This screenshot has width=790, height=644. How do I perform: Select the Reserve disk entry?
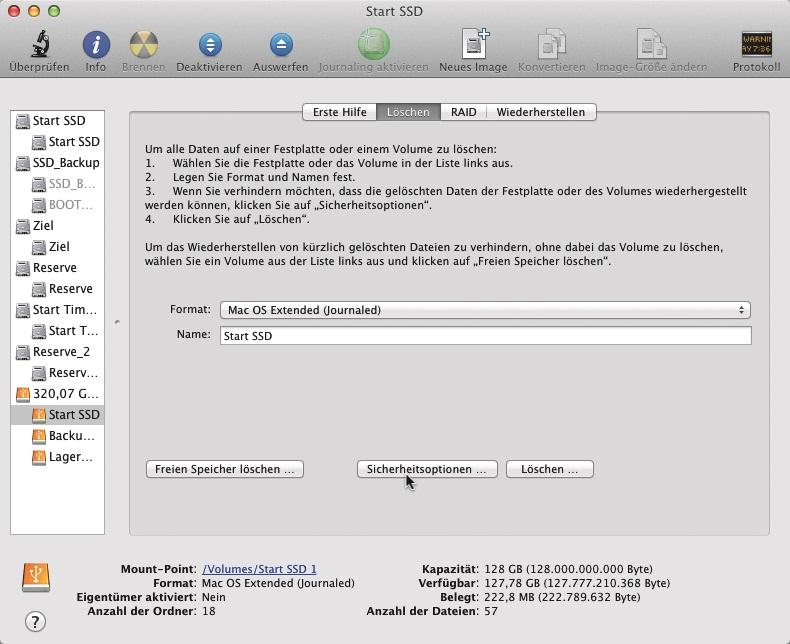(x=57, y=268)
